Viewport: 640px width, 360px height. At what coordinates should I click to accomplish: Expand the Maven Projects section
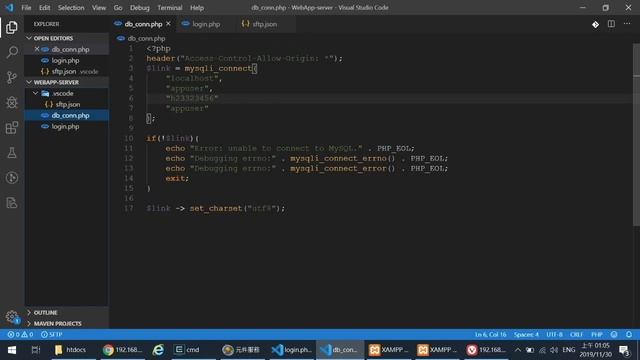(29, 323)
